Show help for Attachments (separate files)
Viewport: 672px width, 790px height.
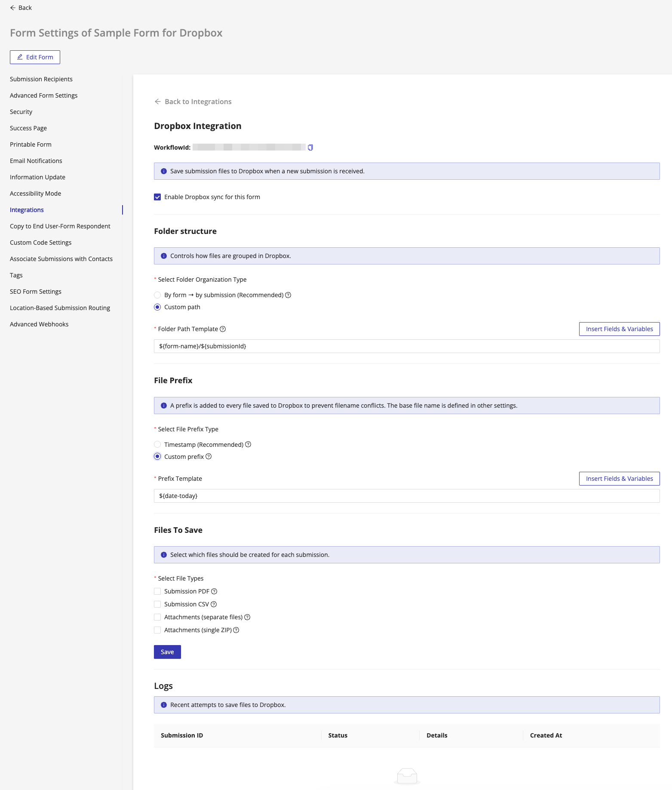247,617
